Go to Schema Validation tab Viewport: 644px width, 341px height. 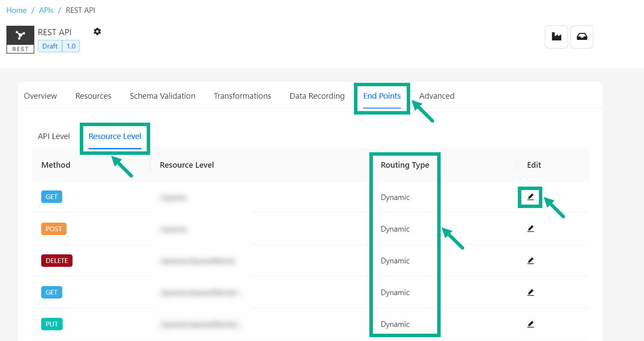pos(162,96)
